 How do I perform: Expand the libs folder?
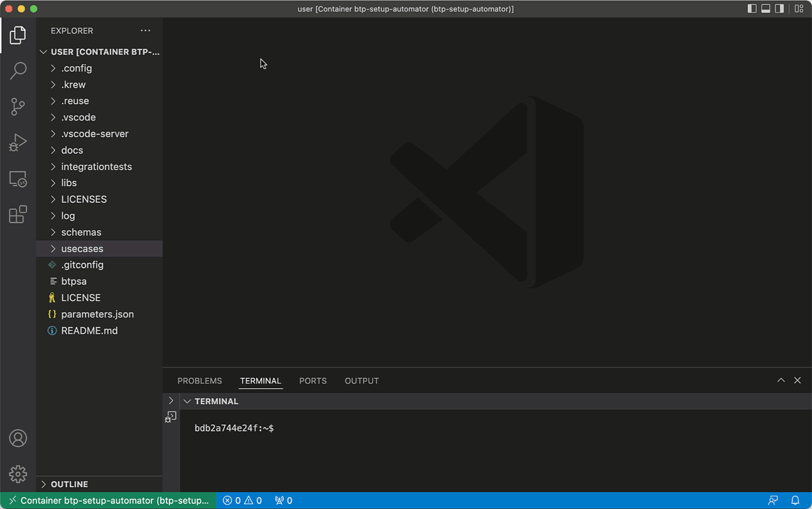click(x=99, y=183)
